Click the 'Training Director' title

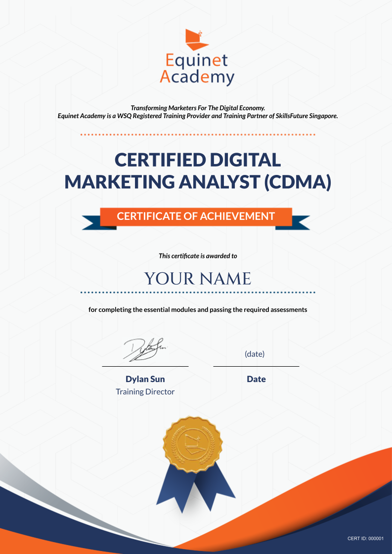145,392
